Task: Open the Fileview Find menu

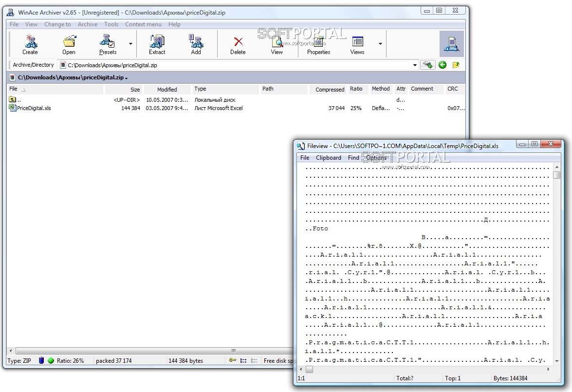Action: (x=353, y=158)
